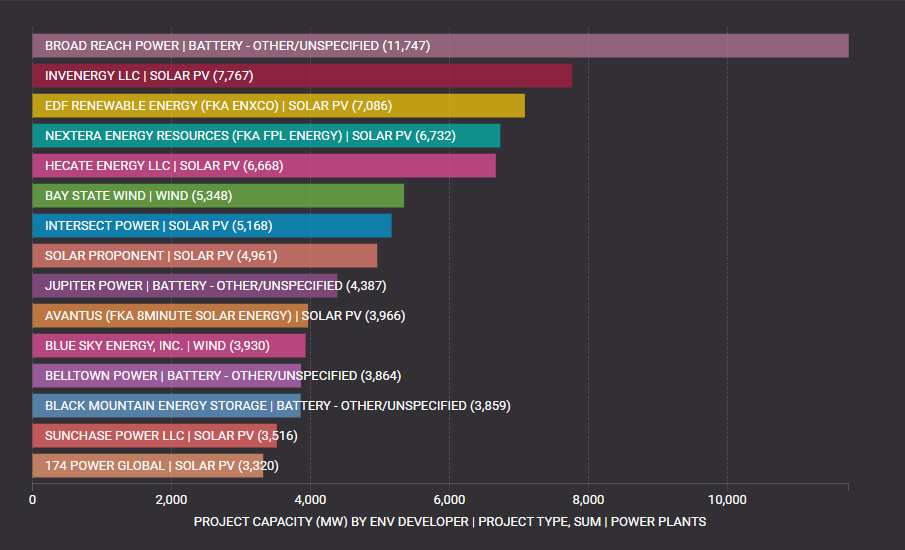This screenshot has height=550, width=905.
Task: Click the Project Capacity (MW) axis title
Action: click(450, 522)
